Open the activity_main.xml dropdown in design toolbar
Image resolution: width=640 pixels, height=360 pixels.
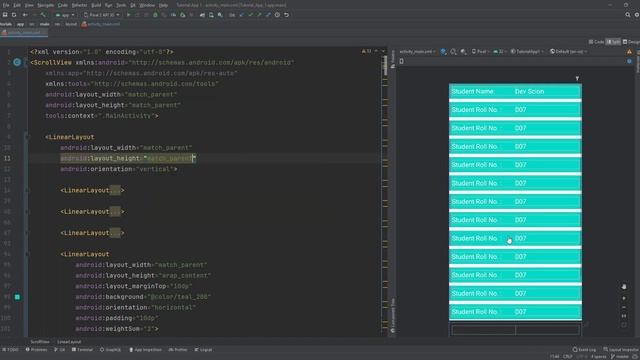tap(418, 51)
